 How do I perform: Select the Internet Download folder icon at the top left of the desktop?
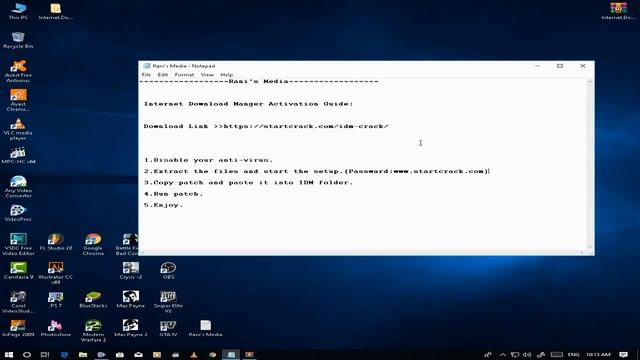[56, 11]
